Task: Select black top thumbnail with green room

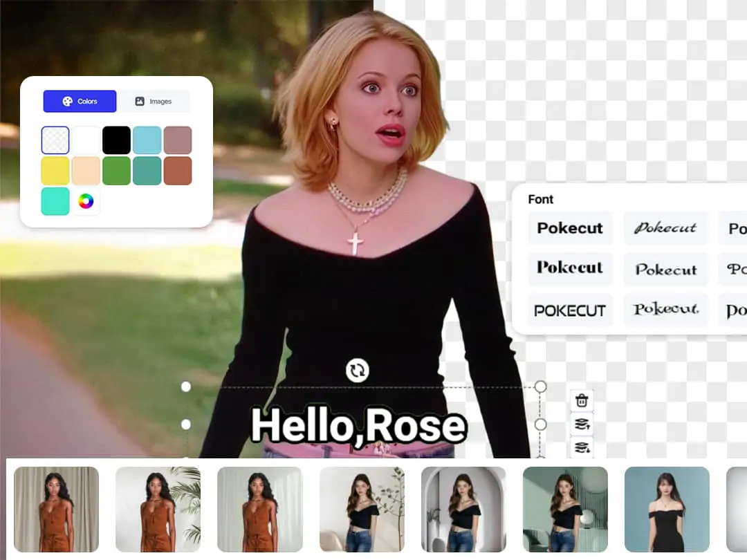Action: pos(565,510)
